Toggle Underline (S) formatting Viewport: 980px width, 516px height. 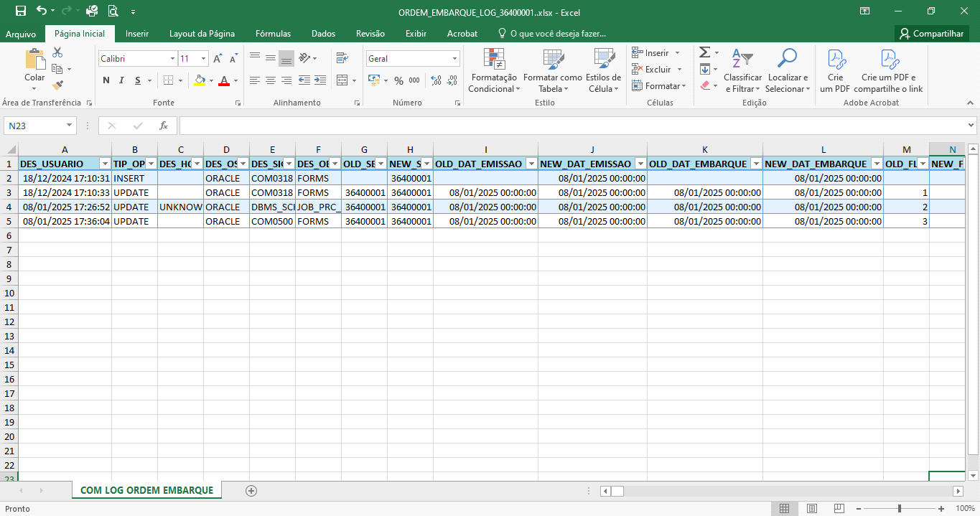136,80
